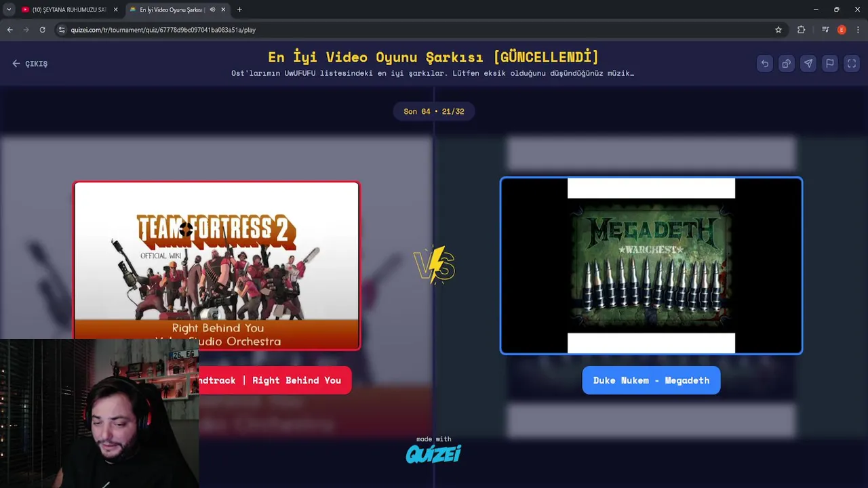Navigate back in browser history

click(x=9, y=30)
